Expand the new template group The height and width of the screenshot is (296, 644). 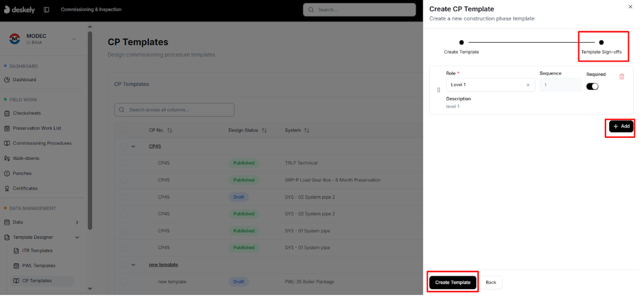[x=134, y=264]
